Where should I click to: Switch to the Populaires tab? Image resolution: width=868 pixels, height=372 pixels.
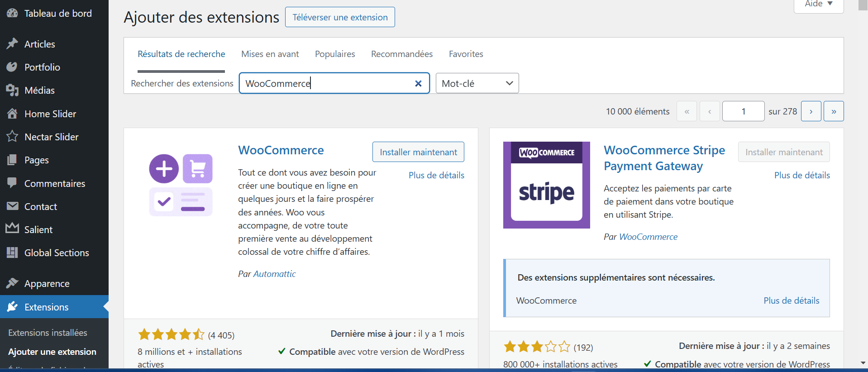point(335,54)
